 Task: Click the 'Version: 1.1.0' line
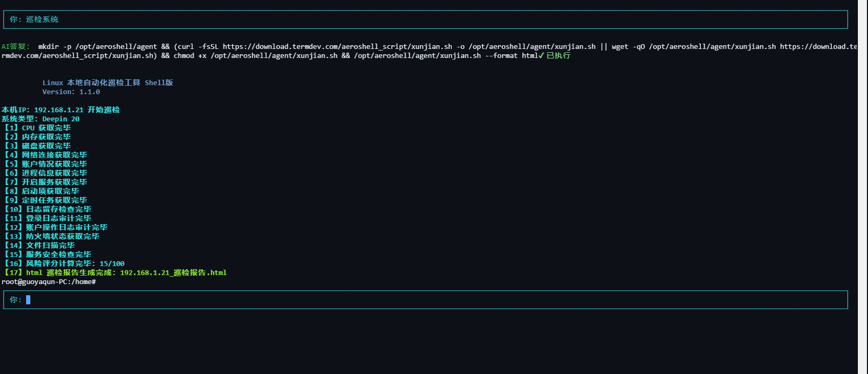(71, 92)
